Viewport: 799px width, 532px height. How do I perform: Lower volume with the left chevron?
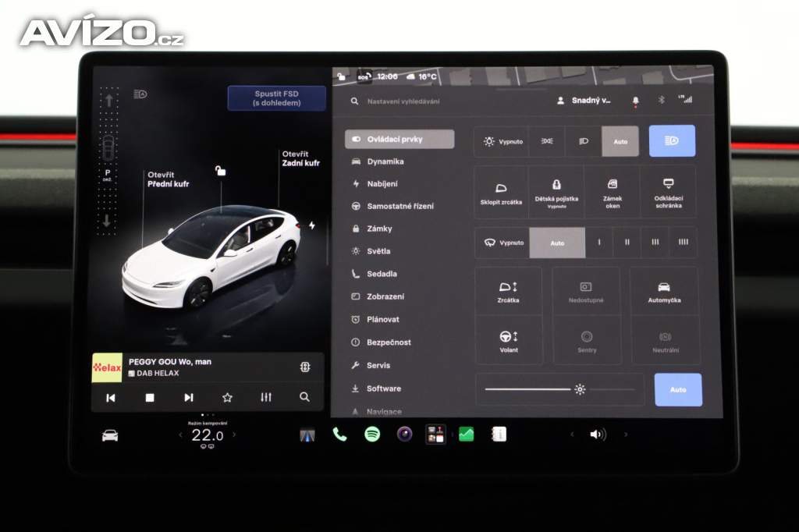572,434
